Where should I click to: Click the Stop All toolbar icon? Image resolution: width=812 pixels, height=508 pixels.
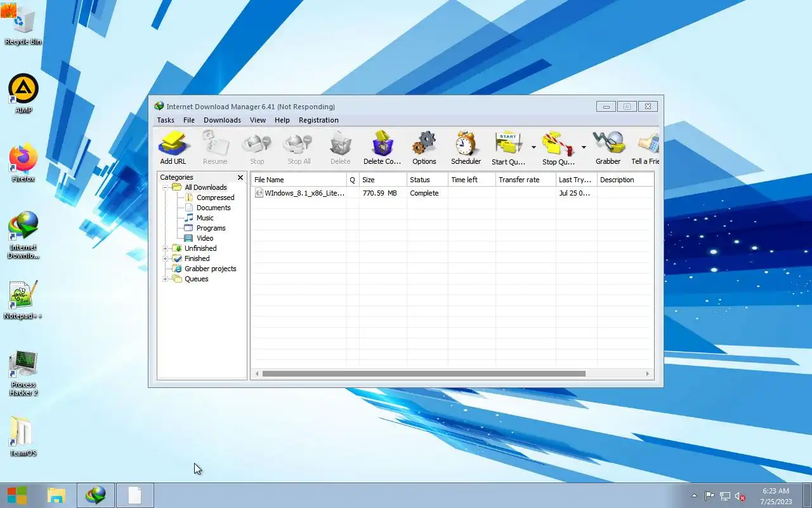299,148
